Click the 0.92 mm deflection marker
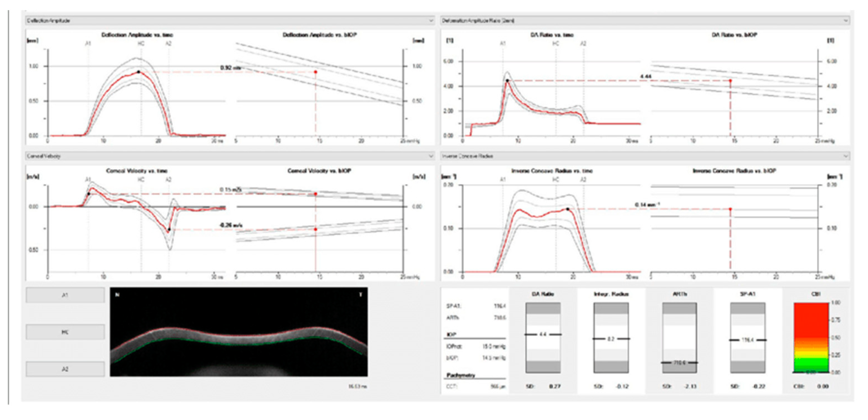The width and height of the screenshot is (868, 420). click(x=139, y=72)
